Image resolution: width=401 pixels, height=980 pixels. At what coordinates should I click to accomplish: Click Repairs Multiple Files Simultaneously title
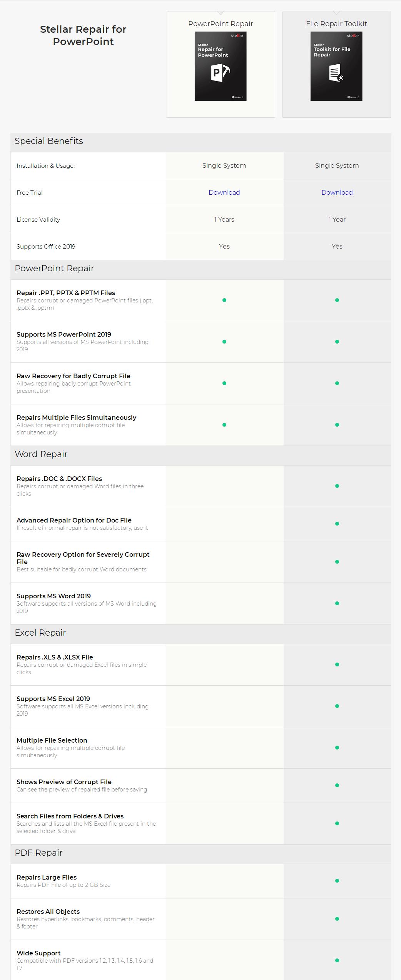click(x=77, y=417)
